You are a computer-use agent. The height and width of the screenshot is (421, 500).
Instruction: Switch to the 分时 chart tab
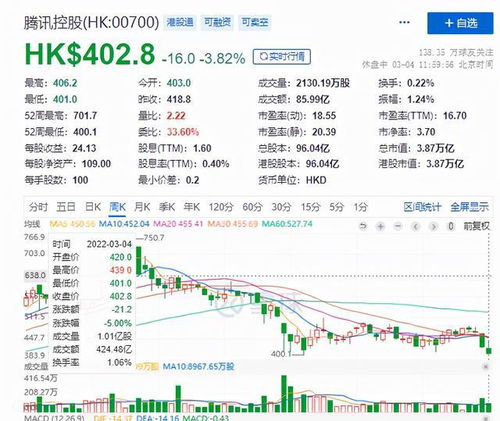(38, 207)
